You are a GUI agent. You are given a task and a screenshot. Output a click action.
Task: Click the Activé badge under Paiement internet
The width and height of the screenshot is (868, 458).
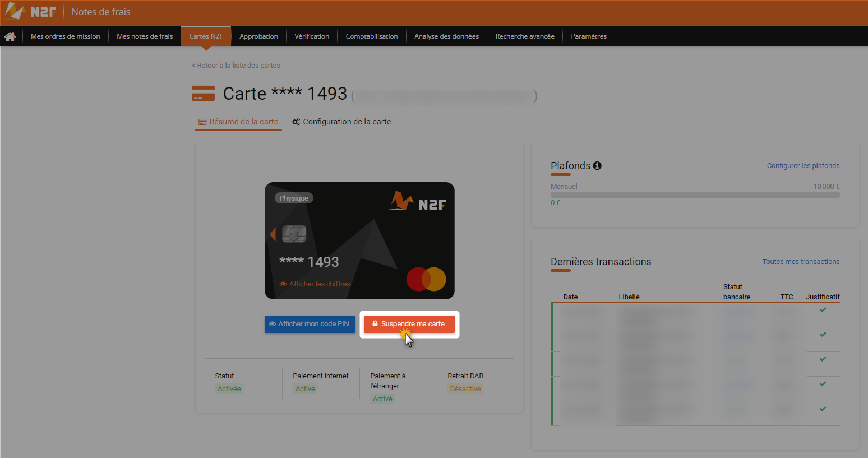click(x=305, y=389)
